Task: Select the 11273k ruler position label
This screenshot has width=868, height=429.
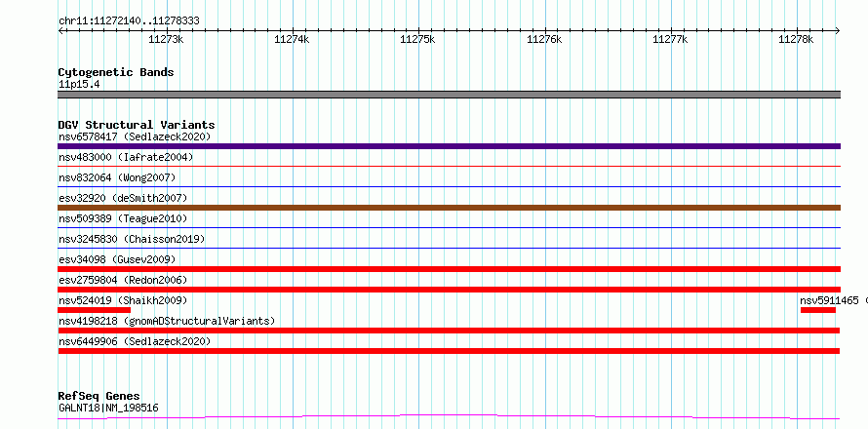Action: pyautogui.click(x=166, y=39)
